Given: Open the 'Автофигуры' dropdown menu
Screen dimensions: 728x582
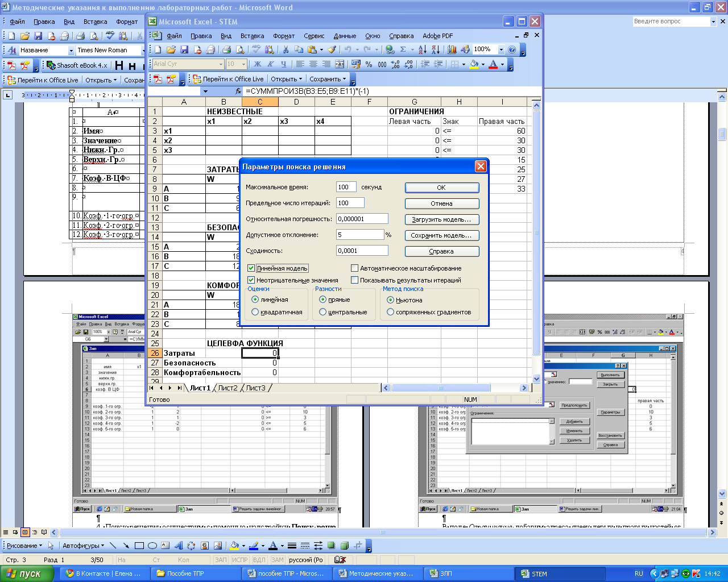Looking at the screenshot, I should (83, 546).
